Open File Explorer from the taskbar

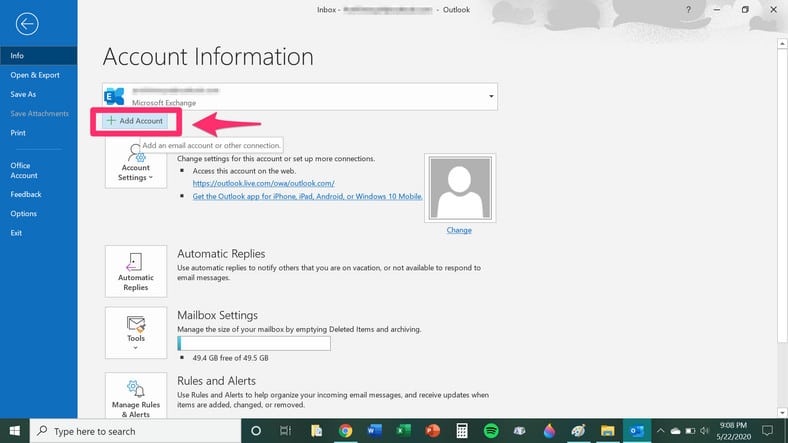tap(608, 431)
